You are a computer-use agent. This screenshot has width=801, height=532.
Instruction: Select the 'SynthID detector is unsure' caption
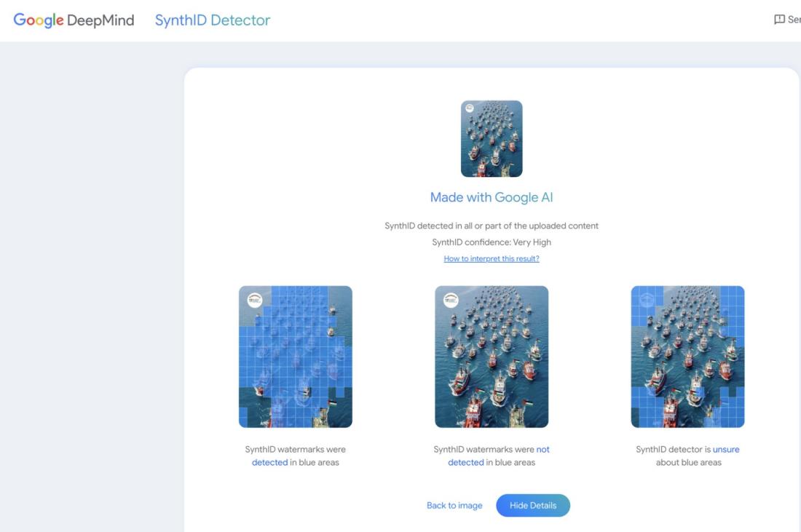687,456
